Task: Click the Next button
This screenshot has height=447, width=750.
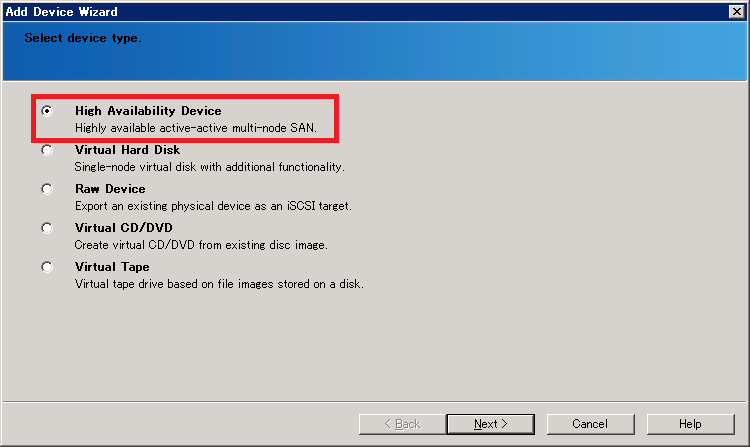Action: click(x=491, y=424)
